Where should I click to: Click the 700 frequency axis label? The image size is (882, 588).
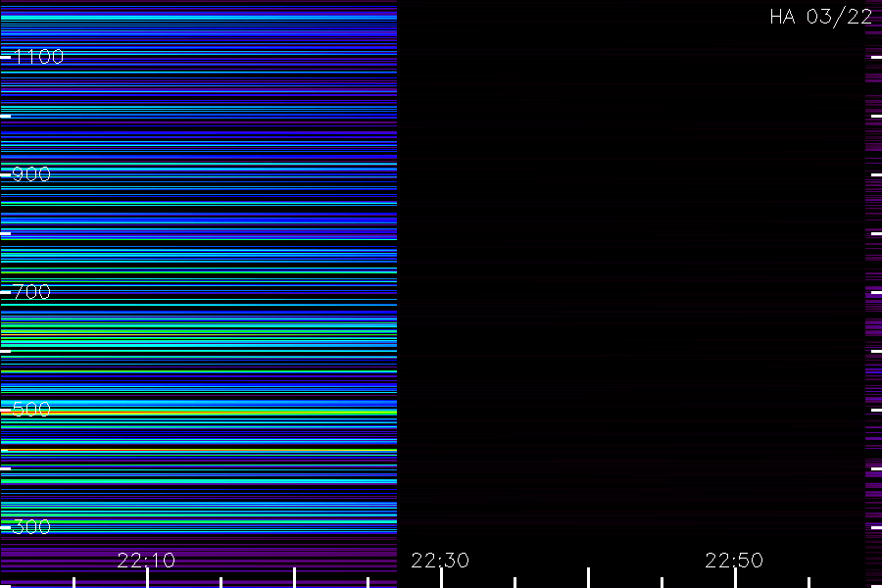point(31,292)
